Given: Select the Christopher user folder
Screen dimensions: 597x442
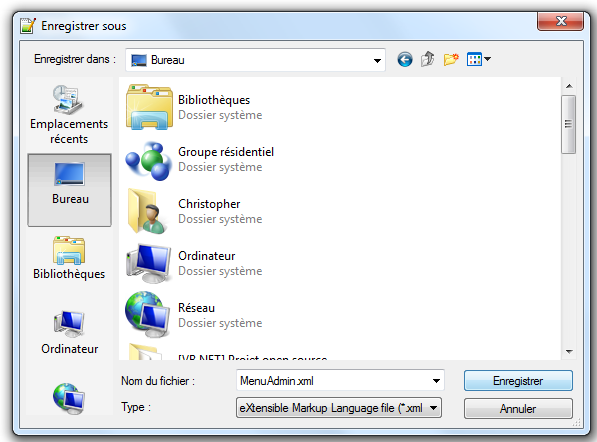Looking at the screenshot, I should (x=194, y=211).
